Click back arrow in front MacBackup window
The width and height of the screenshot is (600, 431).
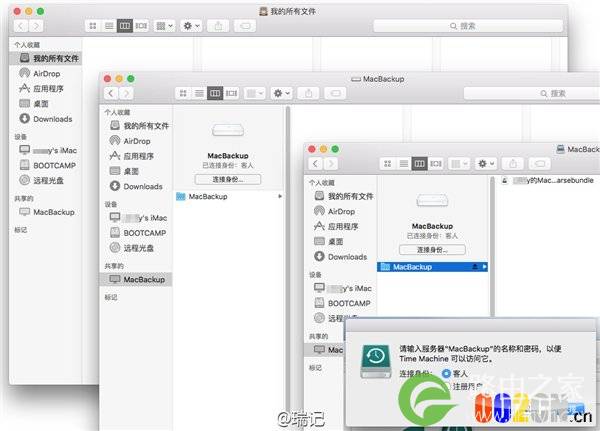click(315, 163)
